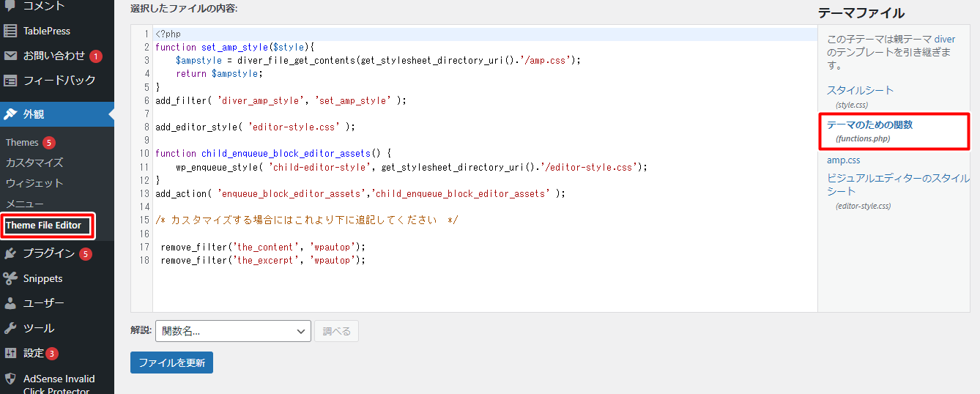The image size is (980, 394).
Task: Click the user icon for ユーザー
Action: (x=10, y=303)
